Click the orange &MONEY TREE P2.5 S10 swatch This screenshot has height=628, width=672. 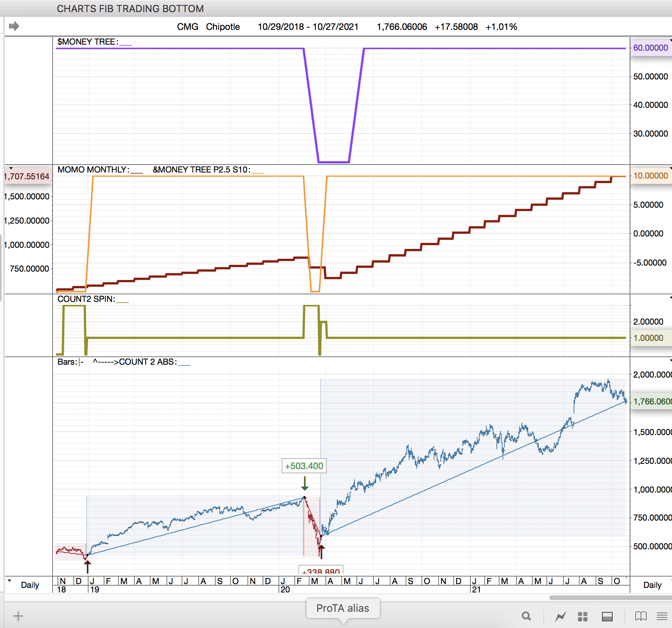(x=258, y=173)
